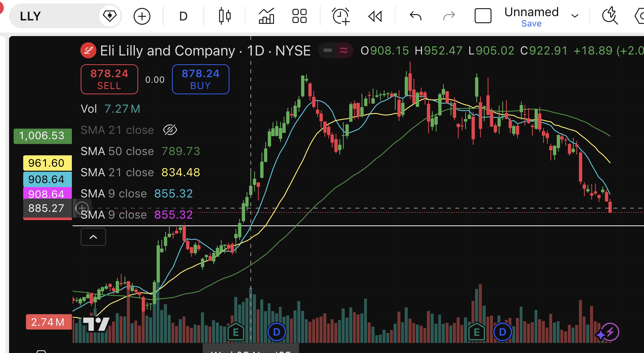The image size is (644, 353).
Task: Click the first green E earnings marker
Action: click(236, 332)
